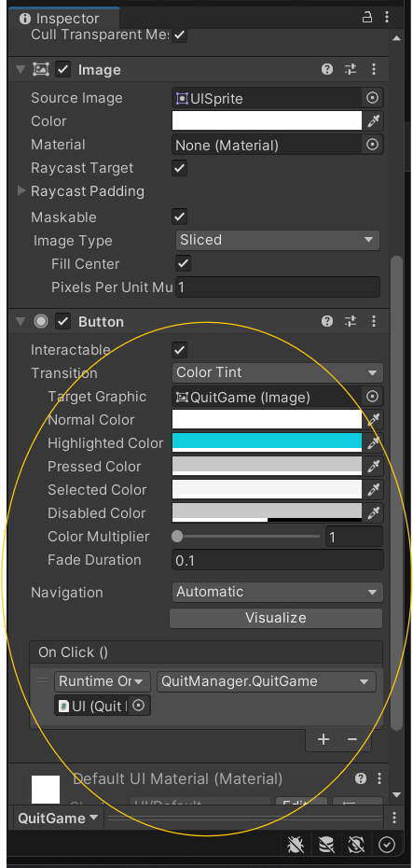
Task: Disable the Image component checkbox
Action: click(63, 70)
